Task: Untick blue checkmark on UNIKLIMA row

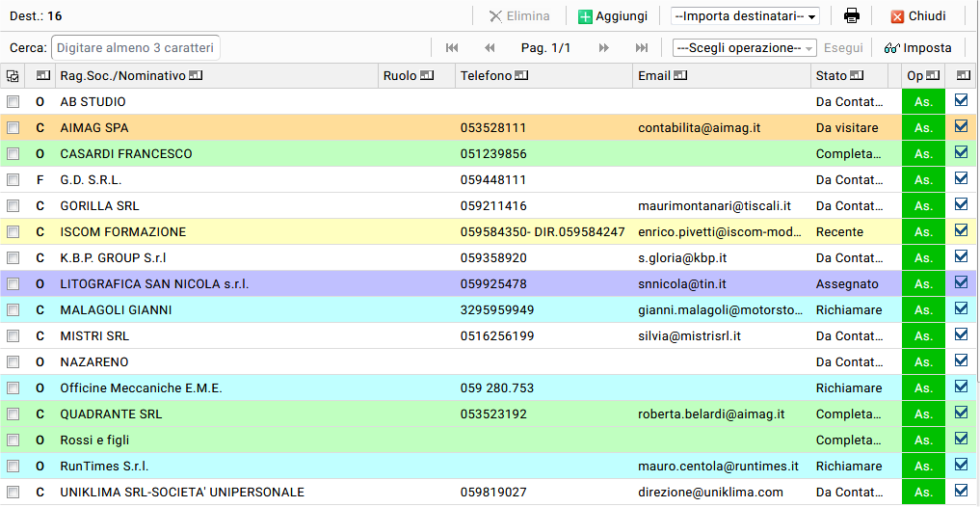Action: (962, 491)
